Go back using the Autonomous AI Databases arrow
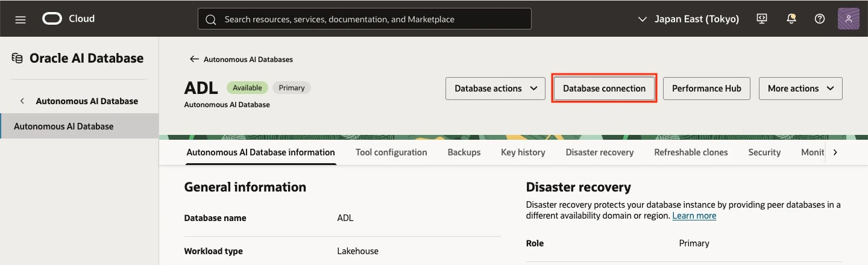The height and width of the screenshot is (265, 868). click(x=194, y=59)
